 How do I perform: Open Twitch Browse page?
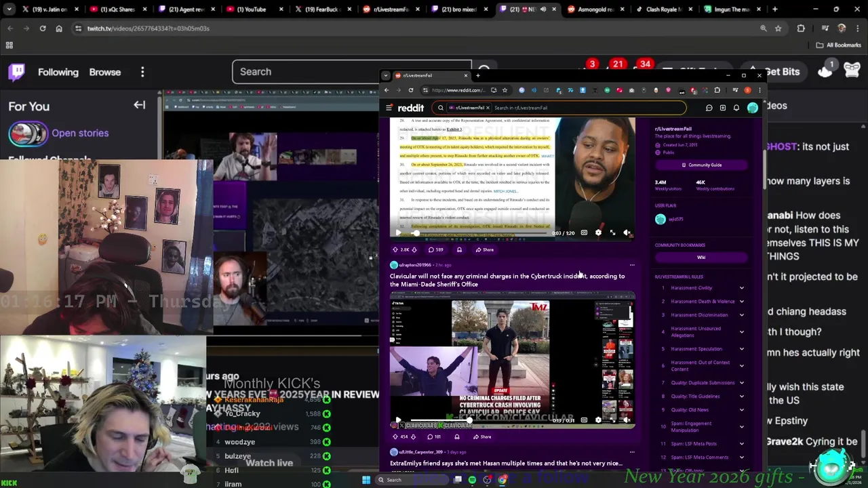point(105,72)
